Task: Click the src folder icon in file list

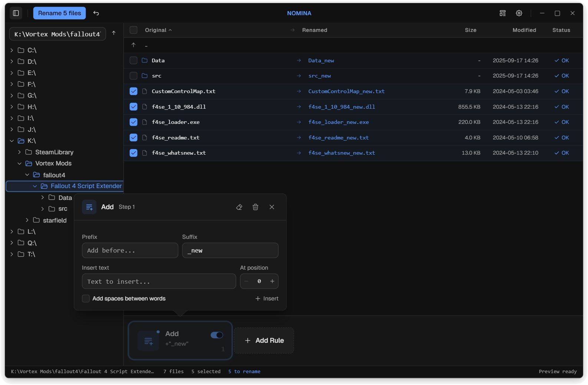Action: coord(145,76)
